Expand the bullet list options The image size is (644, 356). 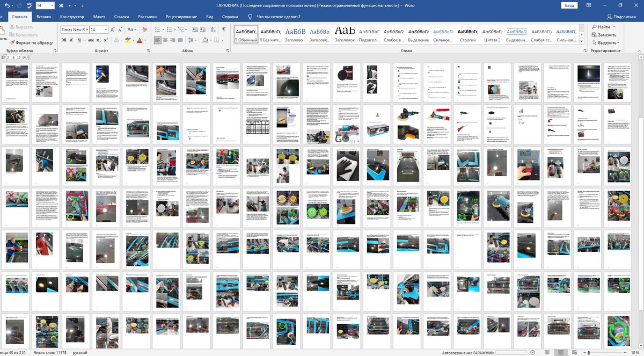click(163, 30)
